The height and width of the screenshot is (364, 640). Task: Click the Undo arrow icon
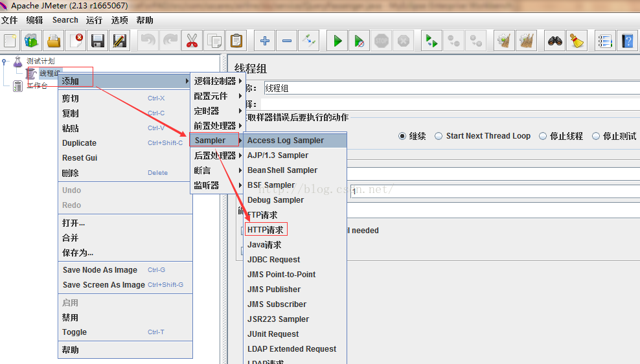[x=148, y=41]
